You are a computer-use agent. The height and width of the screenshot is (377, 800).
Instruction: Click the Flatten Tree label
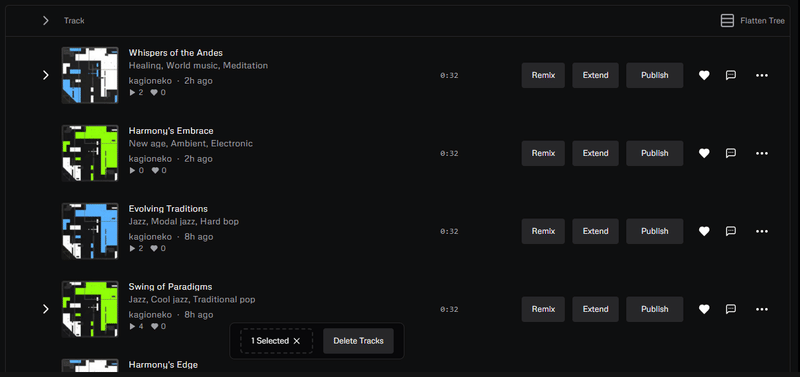(762, 21)
